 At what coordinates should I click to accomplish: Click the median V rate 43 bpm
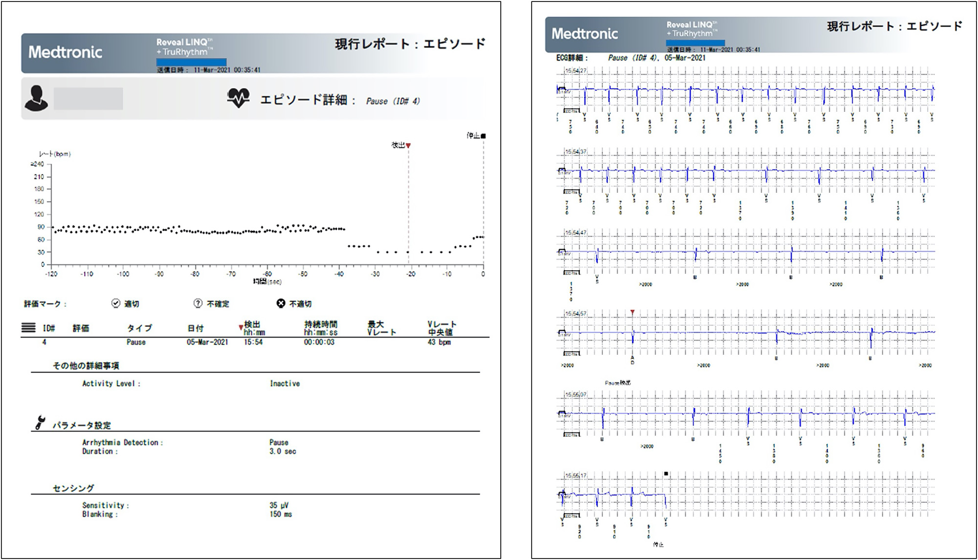coord(439,342)
